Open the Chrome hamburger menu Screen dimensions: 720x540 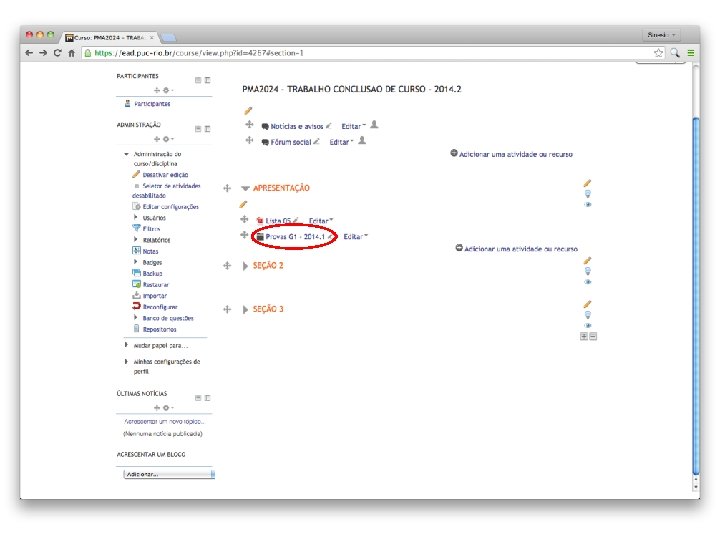click(691, 53)
